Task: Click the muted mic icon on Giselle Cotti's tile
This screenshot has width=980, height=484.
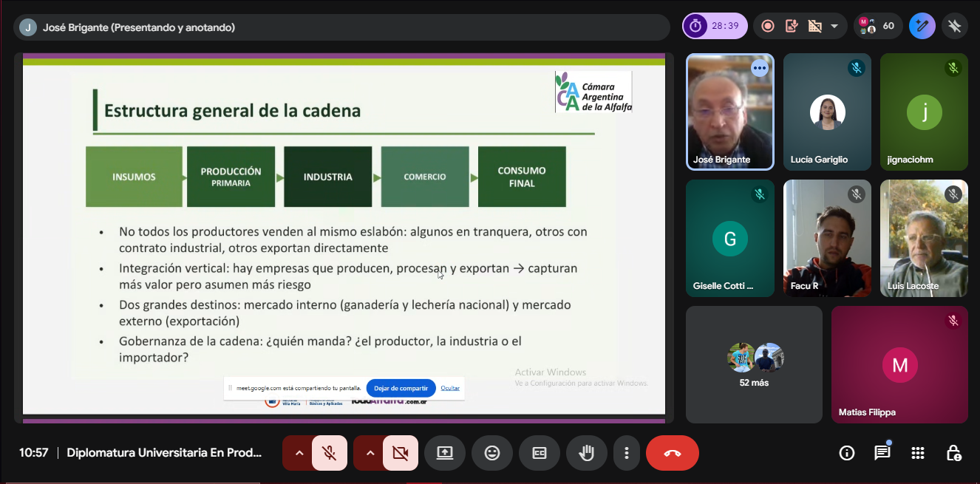Action: [760, 194]
